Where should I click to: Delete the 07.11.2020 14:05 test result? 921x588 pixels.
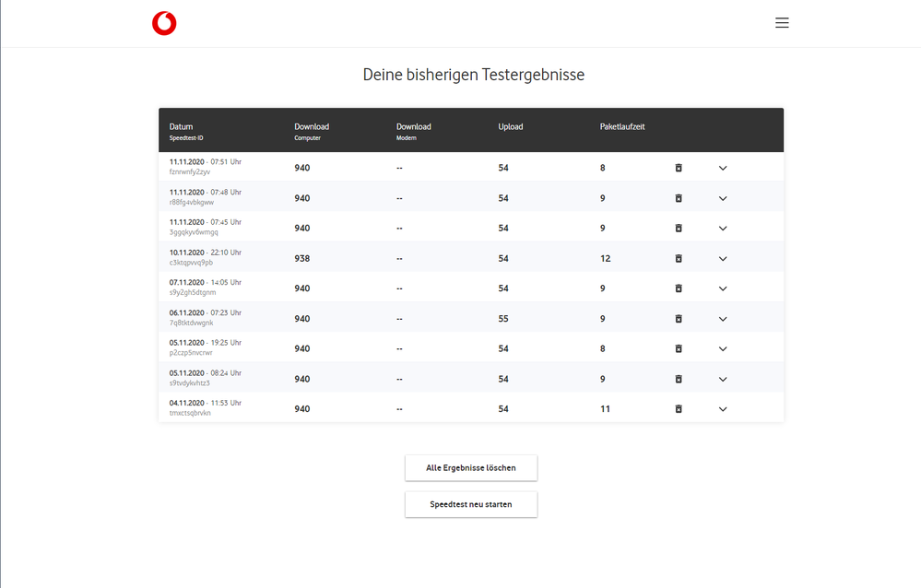pos(679,288)
